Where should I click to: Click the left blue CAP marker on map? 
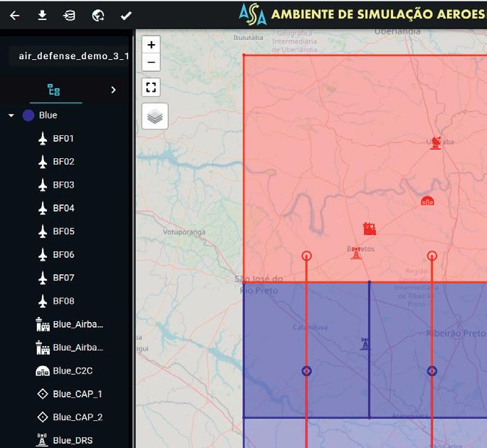[x=307, y=371]
